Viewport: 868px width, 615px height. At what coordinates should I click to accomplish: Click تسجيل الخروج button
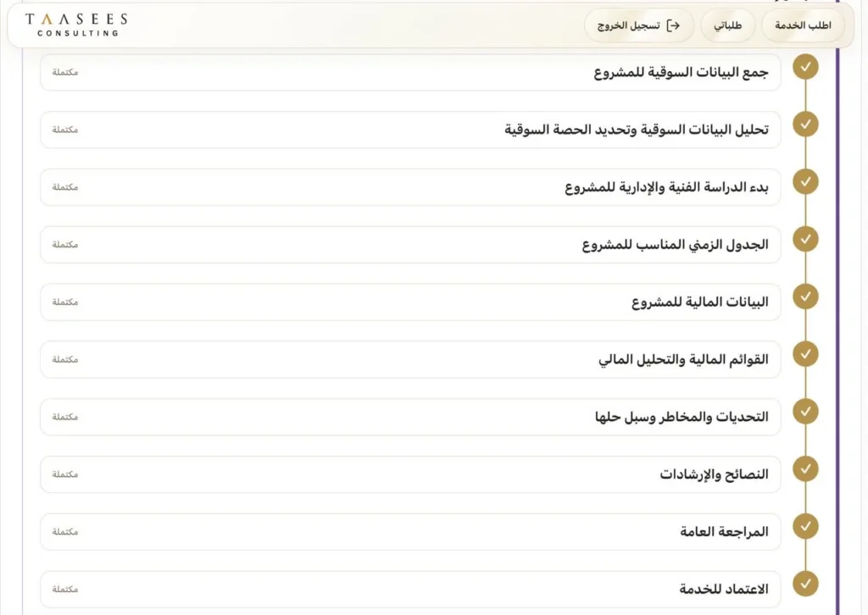tap(639, 25)
